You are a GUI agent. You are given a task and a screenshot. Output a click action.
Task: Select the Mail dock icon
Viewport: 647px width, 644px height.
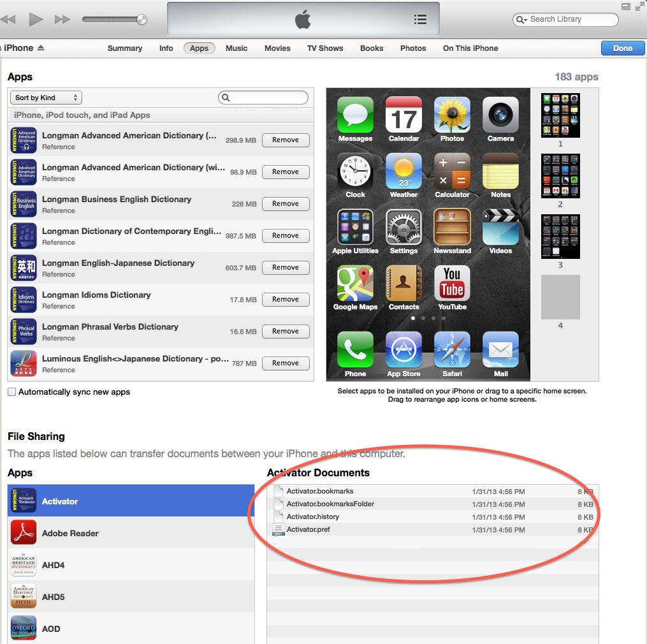[x=500, y=349]
